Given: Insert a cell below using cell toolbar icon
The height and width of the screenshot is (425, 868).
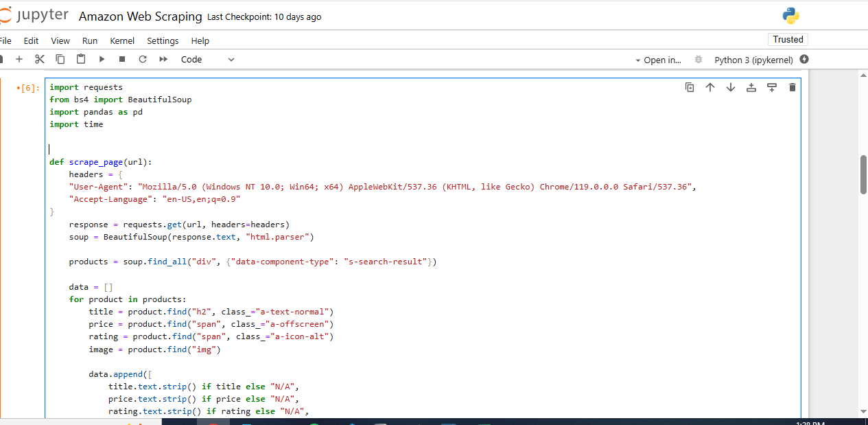Looking at the screenshot, I should [x=772, y=87].
